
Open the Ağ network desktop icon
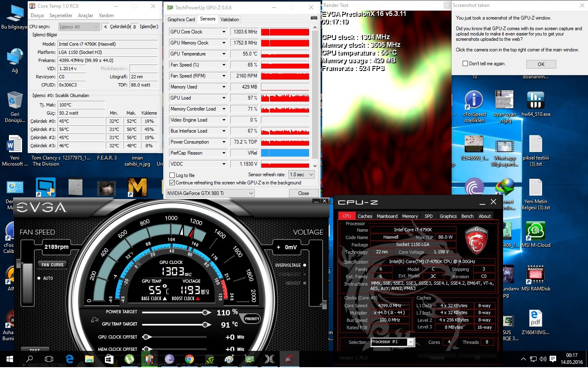tap(15, 60)
